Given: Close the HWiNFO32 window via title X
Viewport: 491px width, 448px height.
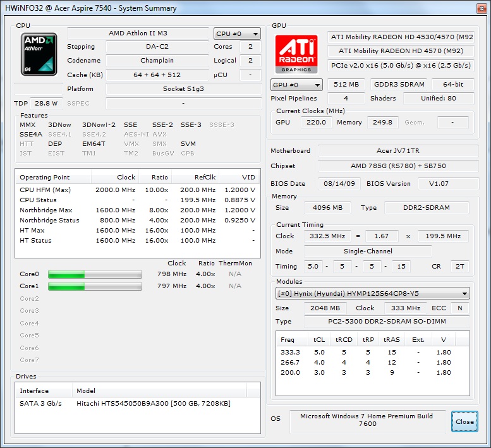Looking at the screenshot, I should [x=482, y=8].
